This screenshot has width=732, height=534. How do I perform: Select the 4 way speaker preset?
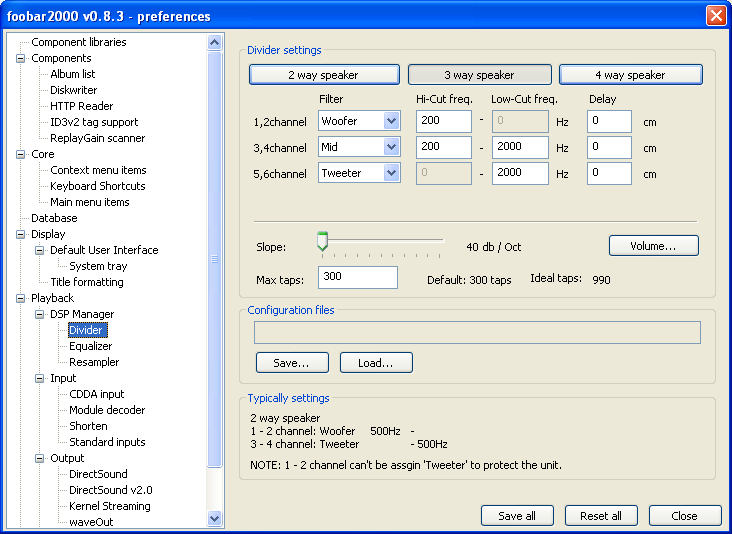631,75
